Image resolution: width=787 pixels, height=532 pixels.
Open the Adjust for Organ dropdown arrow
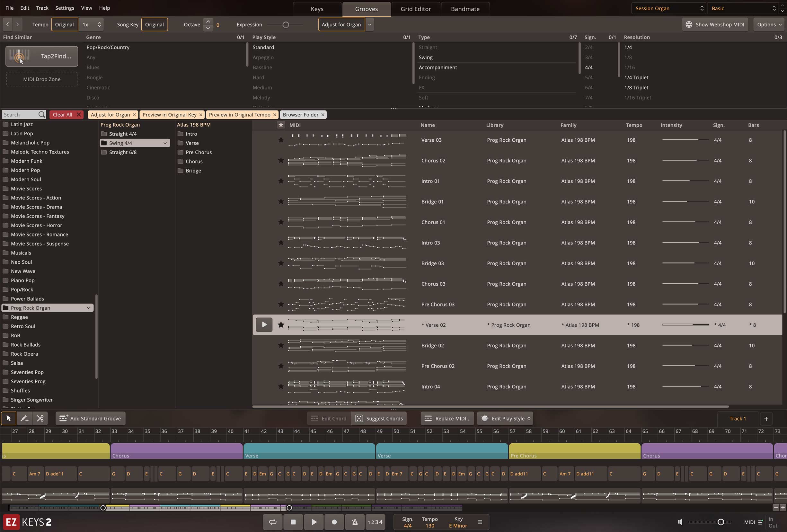coord(370,24)
